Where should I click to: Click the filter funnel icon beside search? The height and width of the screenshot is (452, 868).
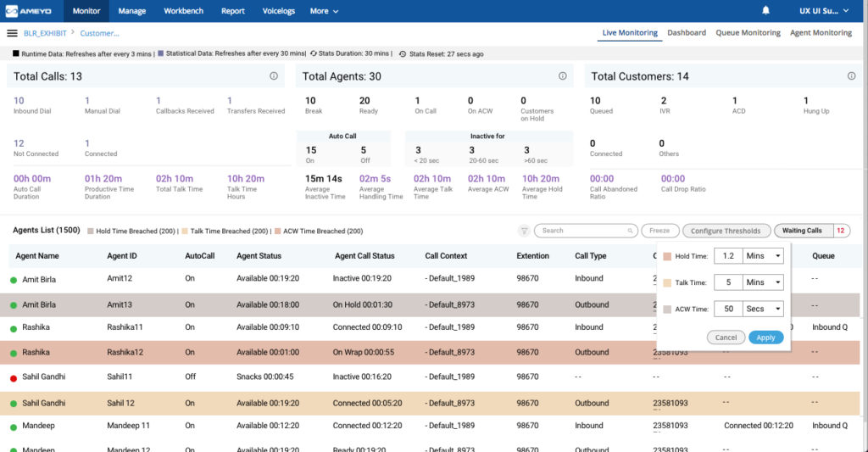click(524, 231)
